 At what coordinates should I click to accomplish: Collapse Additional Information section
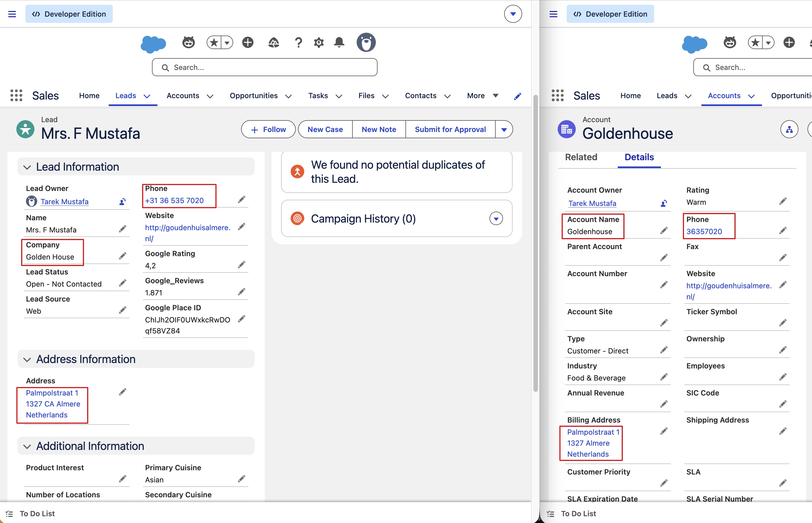27,446
